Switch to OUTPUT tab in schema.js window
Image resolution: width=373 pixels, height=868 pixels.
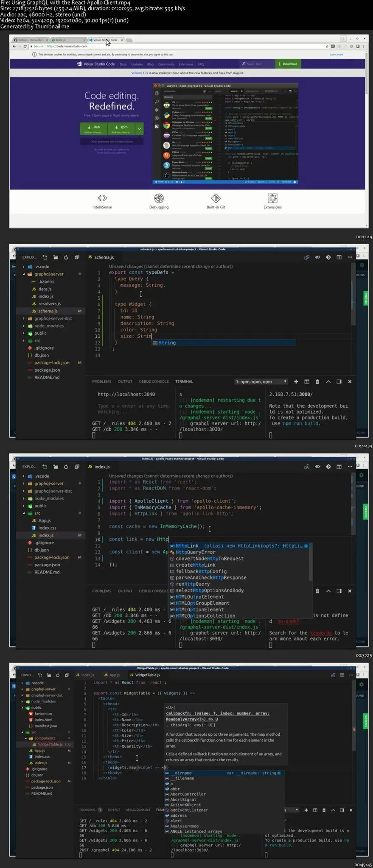(x=125, y=381)
